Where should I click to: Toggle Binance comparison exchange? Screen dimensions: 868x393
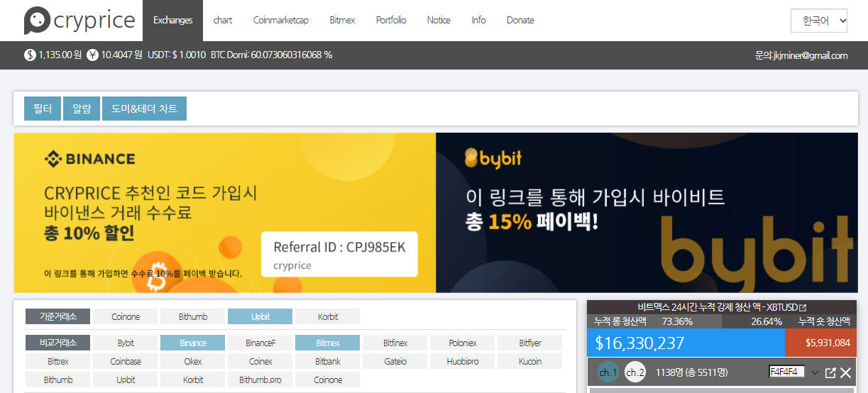193,343
